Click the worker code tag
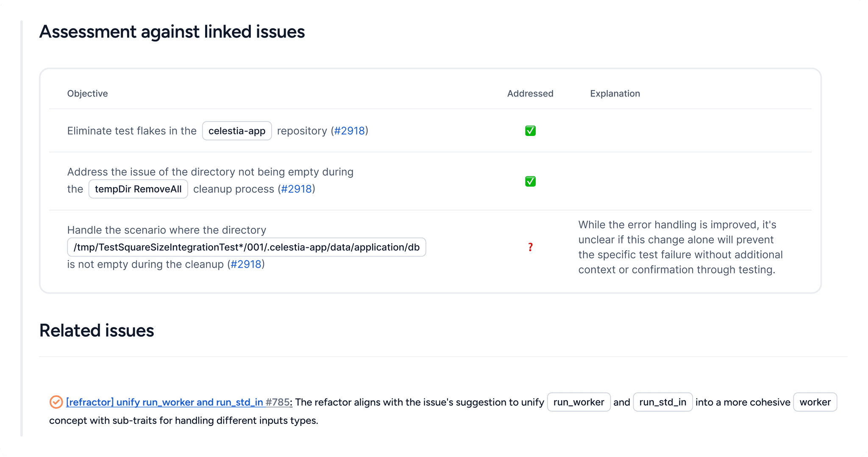 point(815,402)
